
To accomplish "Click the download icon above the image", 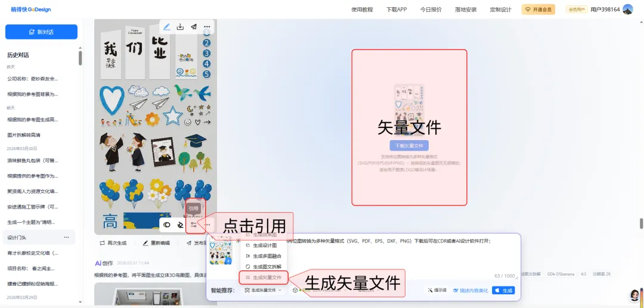I will [x=180, y=27].
